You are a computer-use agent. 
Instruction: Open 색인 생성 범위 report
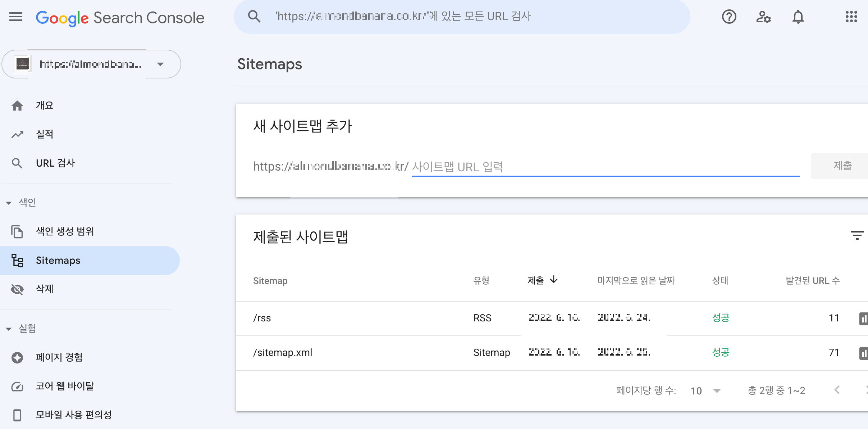65,231
